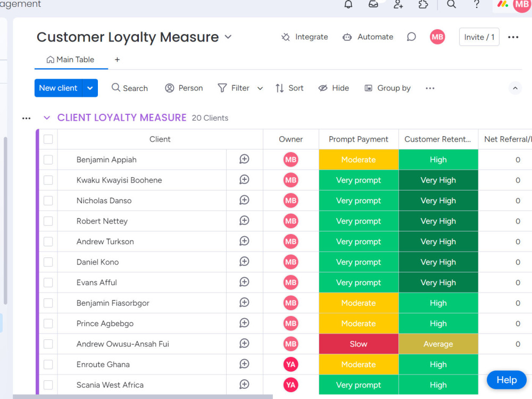
Task: Filter by Person
Action: (x=184, y=88)
